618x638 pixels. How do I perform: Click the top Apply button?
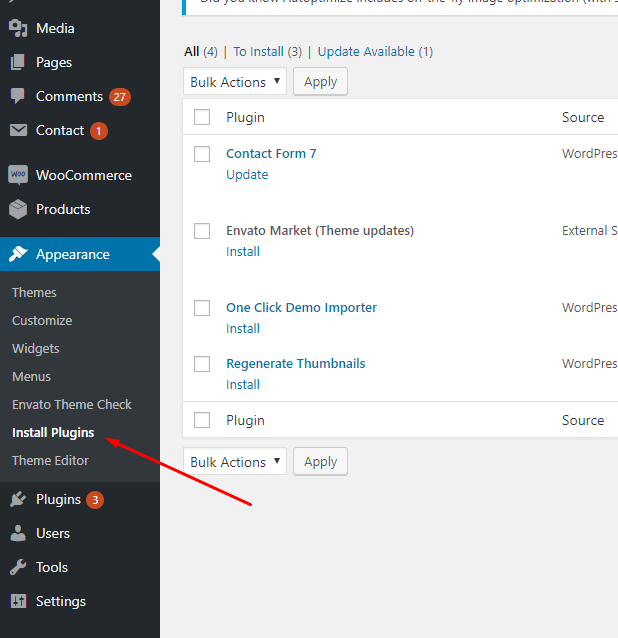(x=321, y=82)
